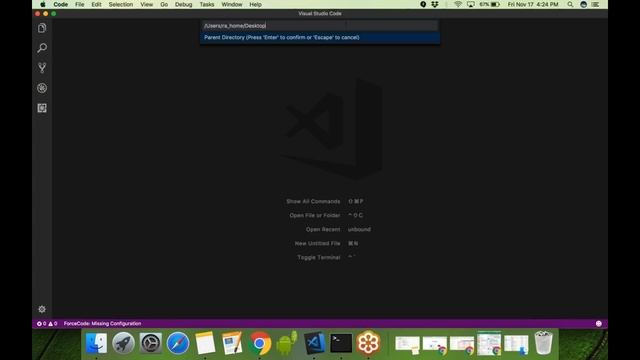Viewport: 640px width, 360px height.
Task: Open the Go menu
Action: coord(164,4)
